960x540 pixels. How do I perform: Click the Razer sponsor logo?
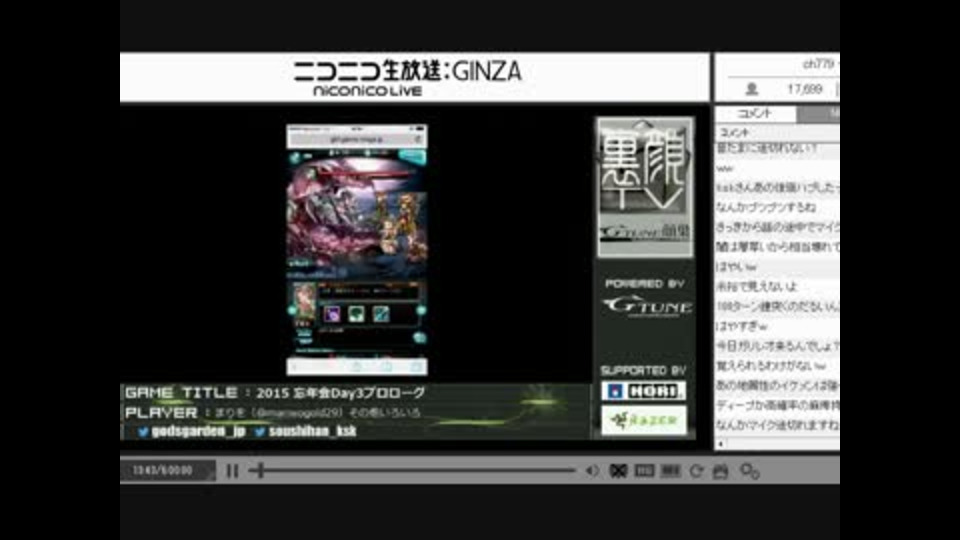pos(643,420)
